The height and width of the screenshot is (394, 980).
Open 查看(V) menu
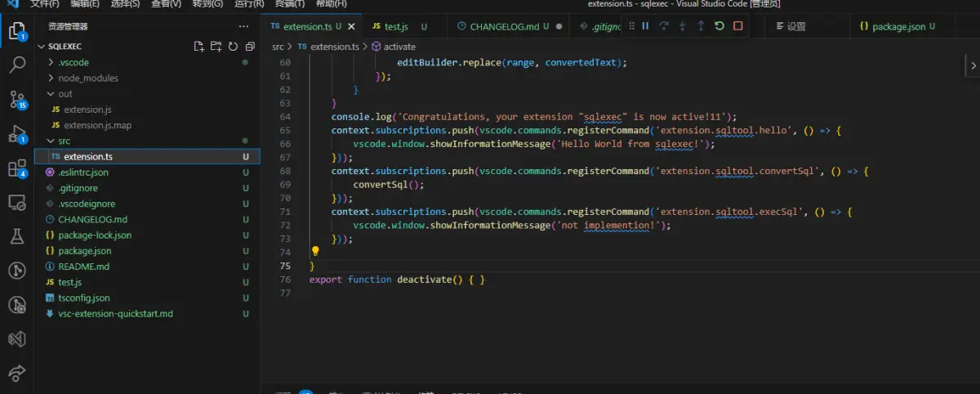click(x=167, y=4)
